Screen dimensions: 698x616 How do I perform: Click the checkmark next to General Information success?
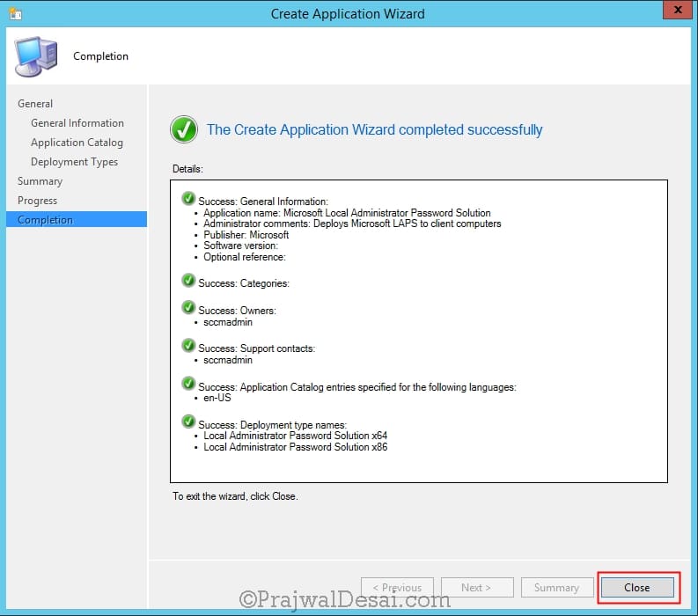pos(188,199)
